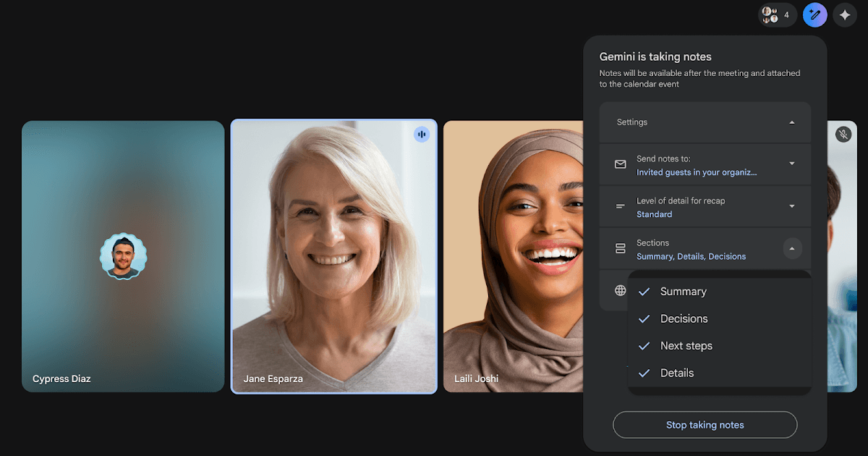Open the Send notes to dropdown

(791, 164)
